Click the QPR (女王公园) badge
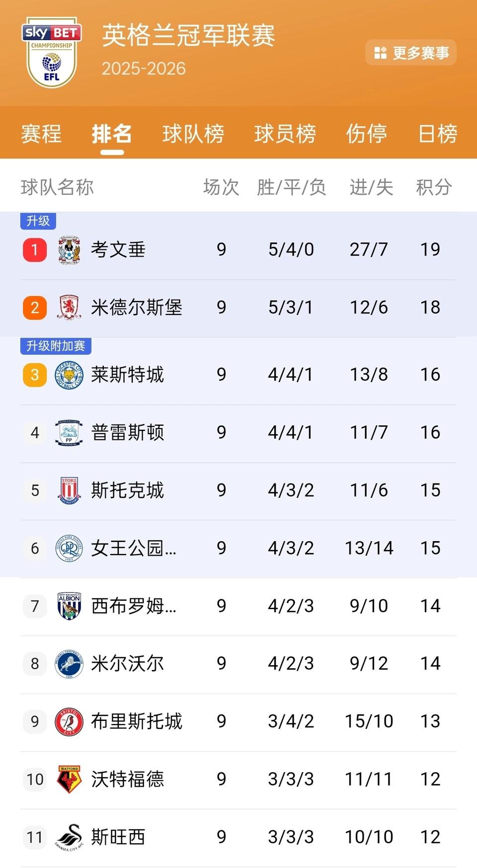Viewport: 477px width, 868px height. [69, 548]
